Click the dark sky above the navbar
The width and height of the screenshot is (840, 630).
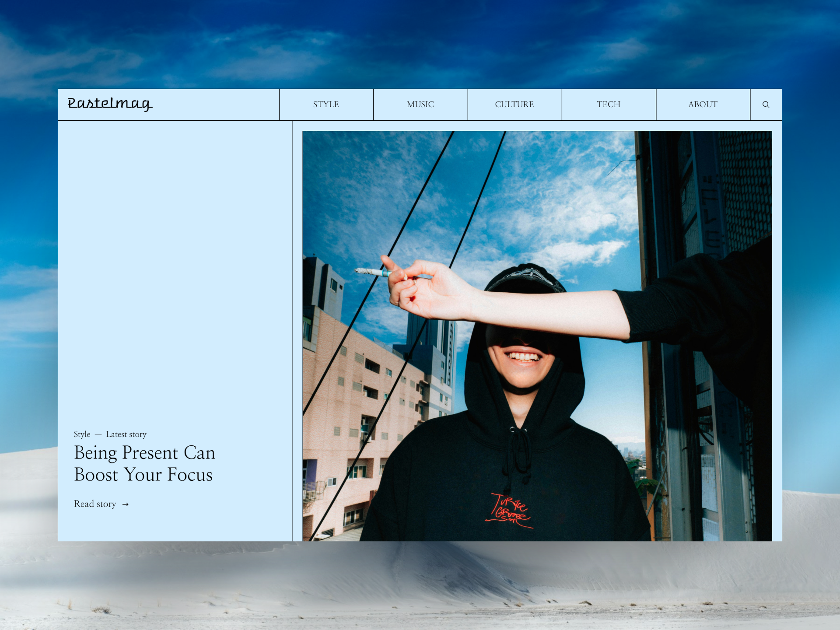tap(420, 44)
